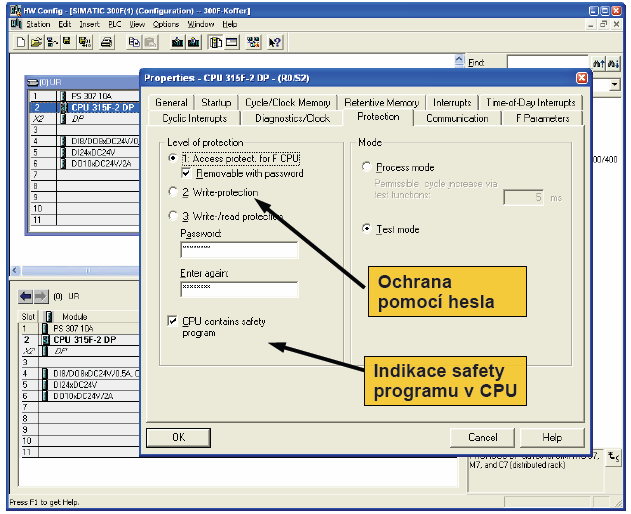Image resolution: width=631 pixels, height=514 pixels.
Task: Switch to the Cyclic Interrupts tab
Action: click(x=195, y=118)
